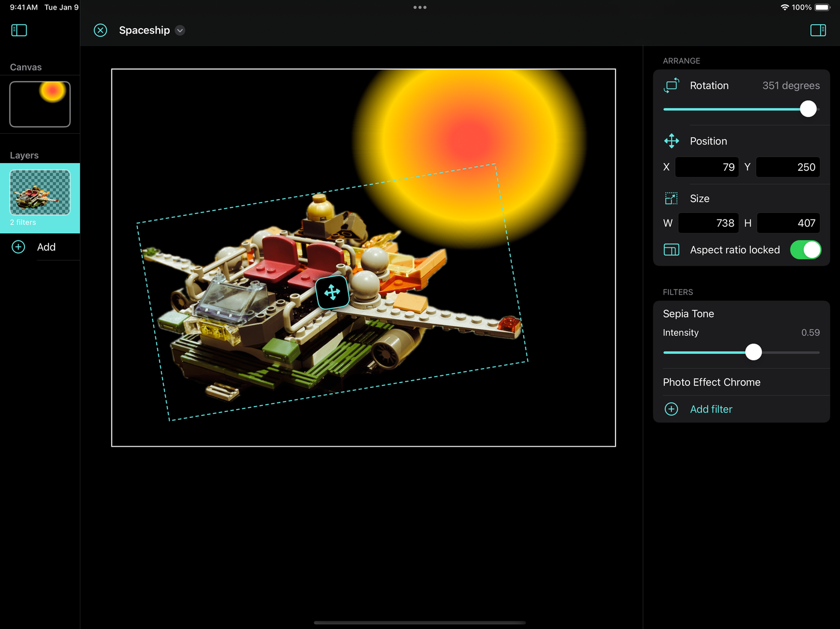Click the Add filter link
840x629 pixels.
point(711,409)
